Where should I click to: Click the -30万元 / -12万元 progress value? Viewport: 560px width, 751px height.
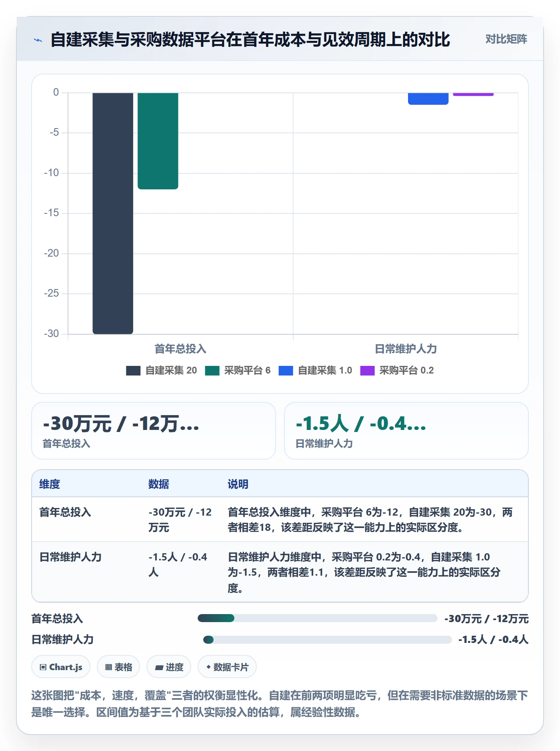coord(486,618)
